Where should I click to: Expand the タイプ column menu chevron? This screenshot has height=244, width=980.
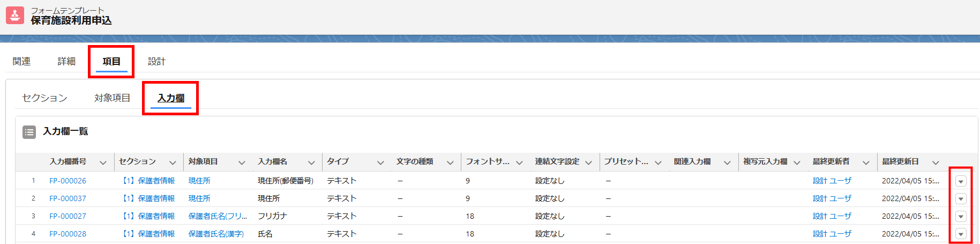pos(380,162)
